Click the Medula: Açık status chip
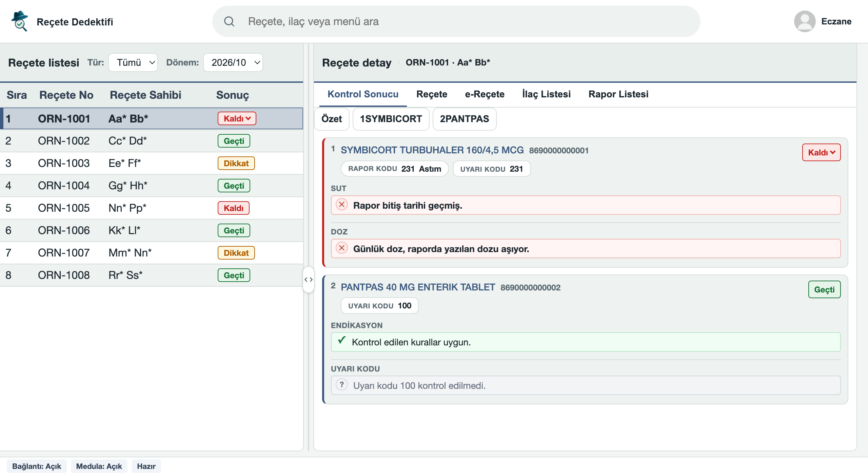This screenshot has width=868, height=475. pos(99,466)
